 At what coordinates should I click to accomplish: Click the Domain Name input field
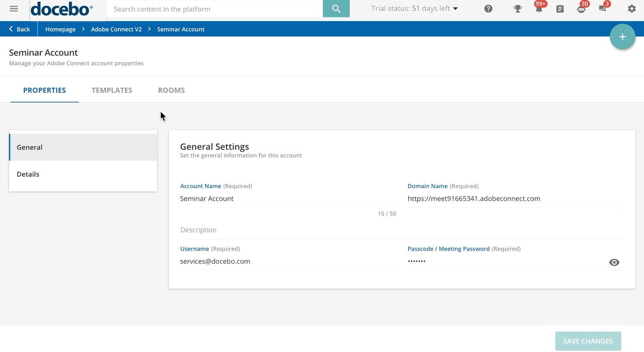(516, 199)
